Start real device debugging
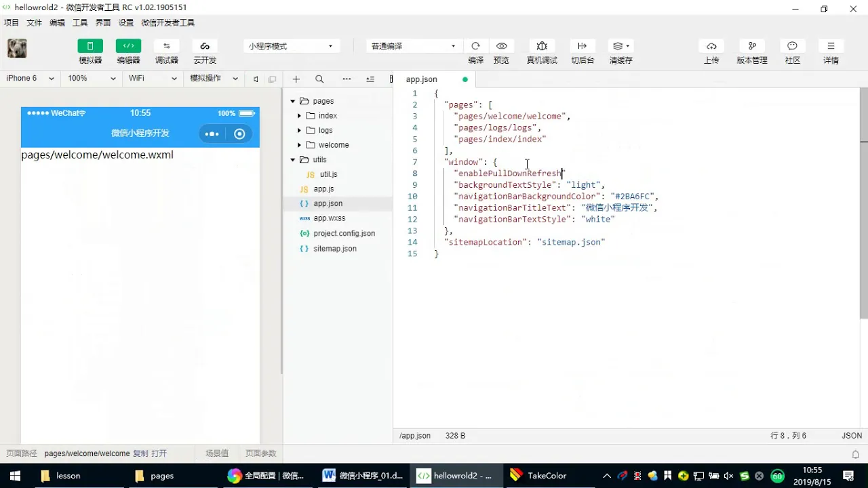 (542, 46)
